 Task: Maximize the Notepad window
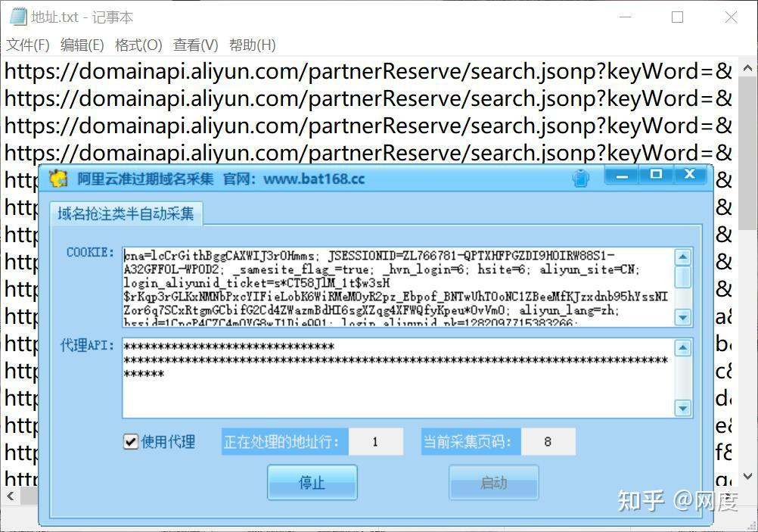pos(678,17)
